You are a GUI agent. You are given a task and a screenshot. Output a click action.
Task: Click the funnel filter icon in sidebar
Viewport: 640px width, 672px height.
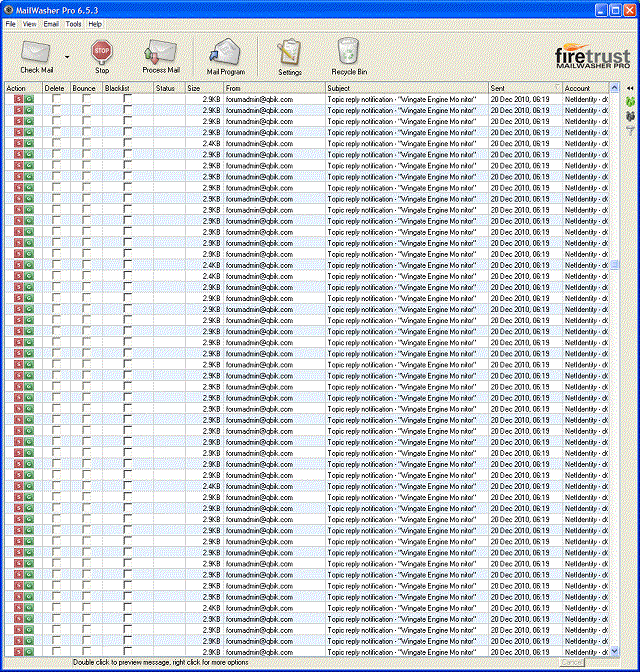630,130
